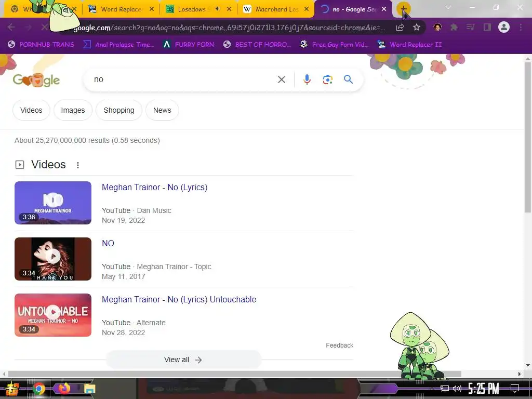Share this page icon in address bar

[400, 27]
